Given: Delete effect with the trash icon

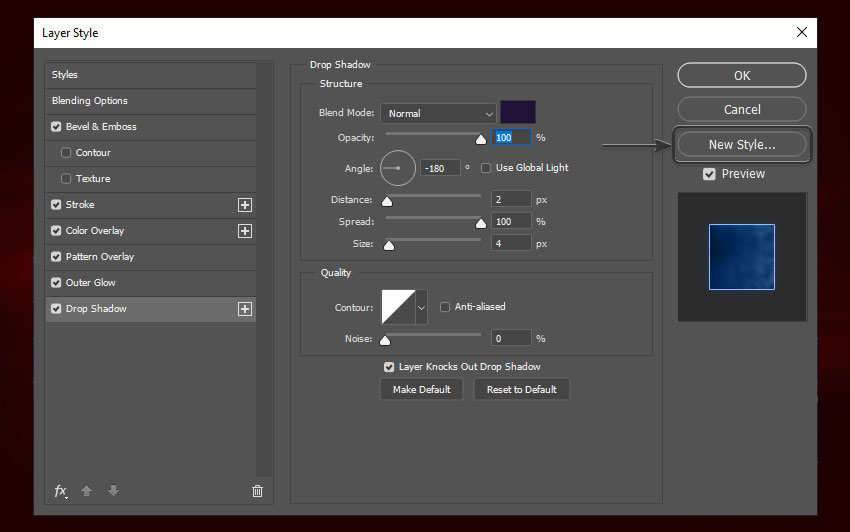Looking at the screenshot, I should (x=257, y=491).
